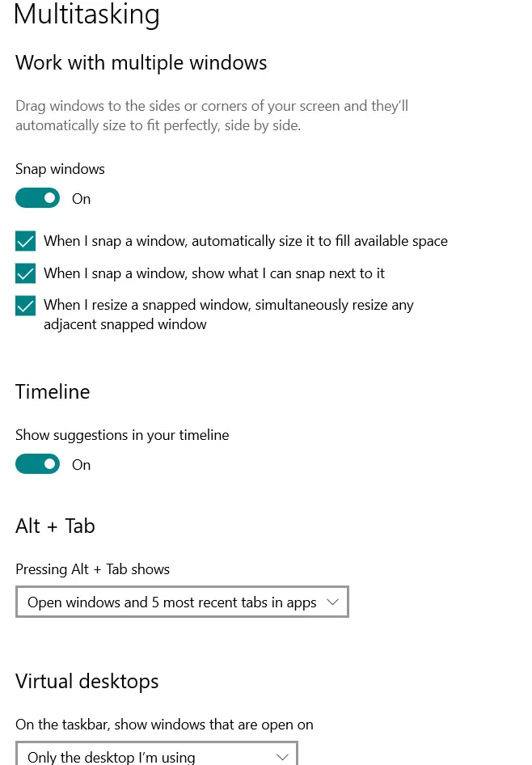The height and width of the screenshot is (765, 532).
Task: Disable Show suggestions in your timeline switch
Action: pyautogui.click(x=37, y=464)
